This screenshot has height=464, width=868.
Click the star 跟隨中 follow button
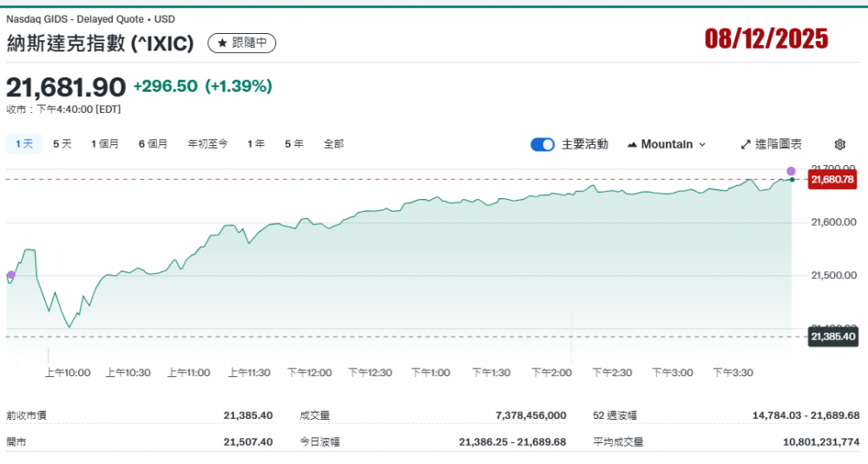pyautogui.click(x=241, y=43)
